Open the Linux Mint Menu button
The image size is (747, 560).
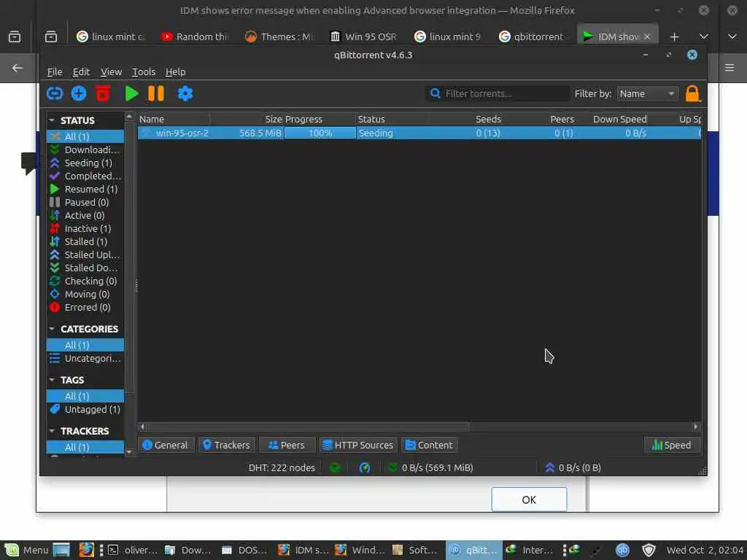click(27, 550)
